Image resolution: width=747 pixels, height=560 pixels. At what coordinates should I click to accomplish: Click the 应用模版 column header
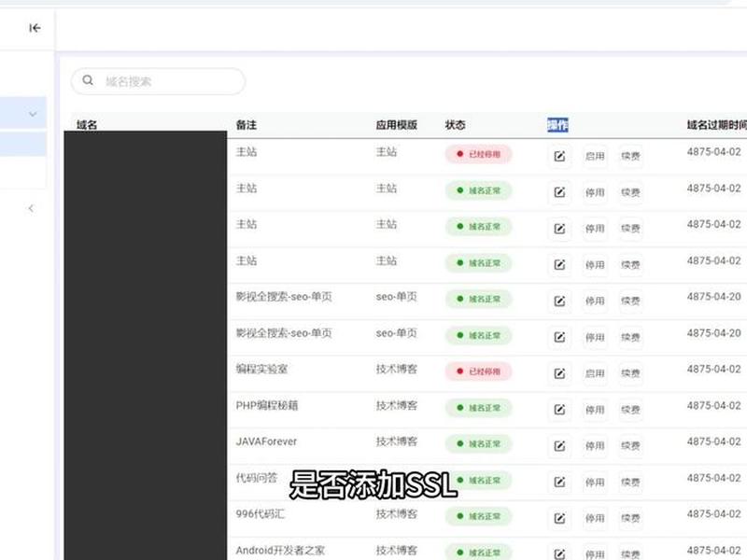pyautogui.click(x=396, y=125)
